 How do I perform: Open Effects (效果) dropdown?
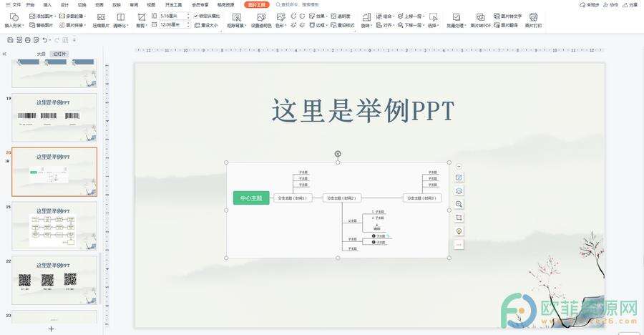pos(318,16)
